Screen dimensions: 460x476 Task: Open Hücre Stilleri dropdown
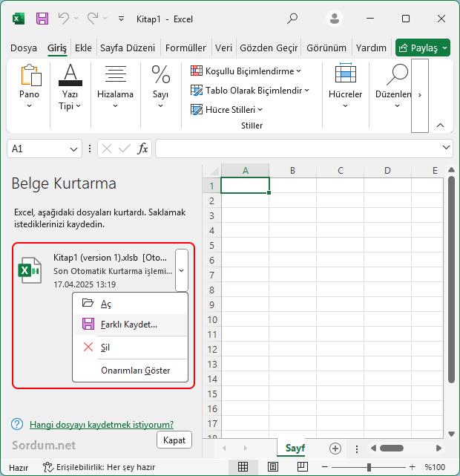[226, 110]
